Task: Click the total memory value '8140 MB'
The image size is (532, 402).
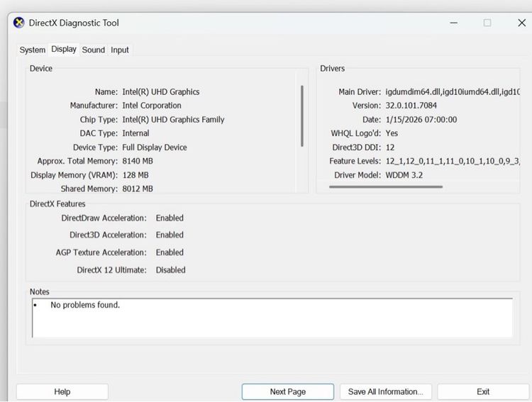Action: (138, 161)
